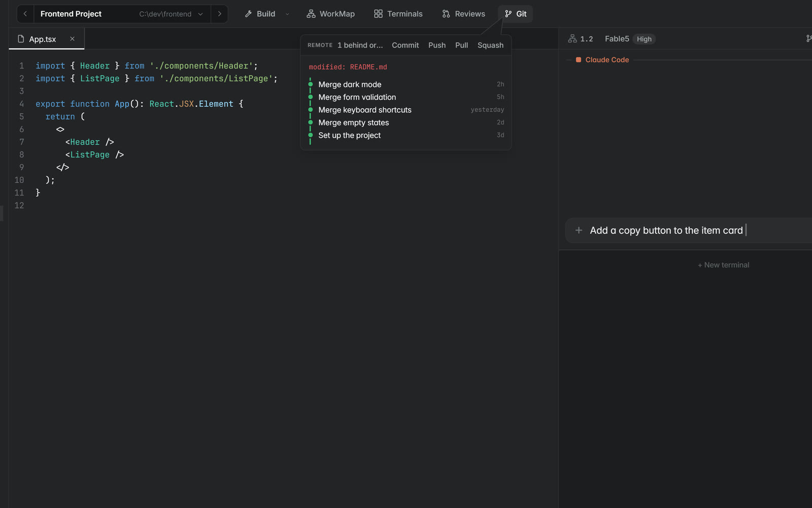Expand the Build options chevron
This screenshot has width=812, height=508.
click(x=287, y=14)
